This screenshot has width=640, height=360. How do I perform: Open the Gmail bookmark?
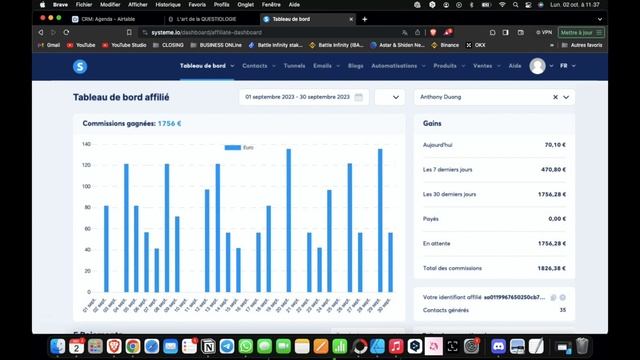coord(49,45)
